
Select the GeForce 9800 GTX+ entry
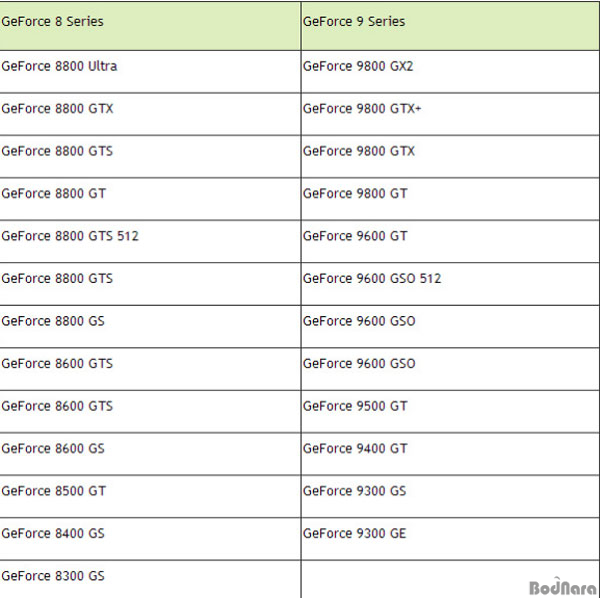tap(450, 114)
